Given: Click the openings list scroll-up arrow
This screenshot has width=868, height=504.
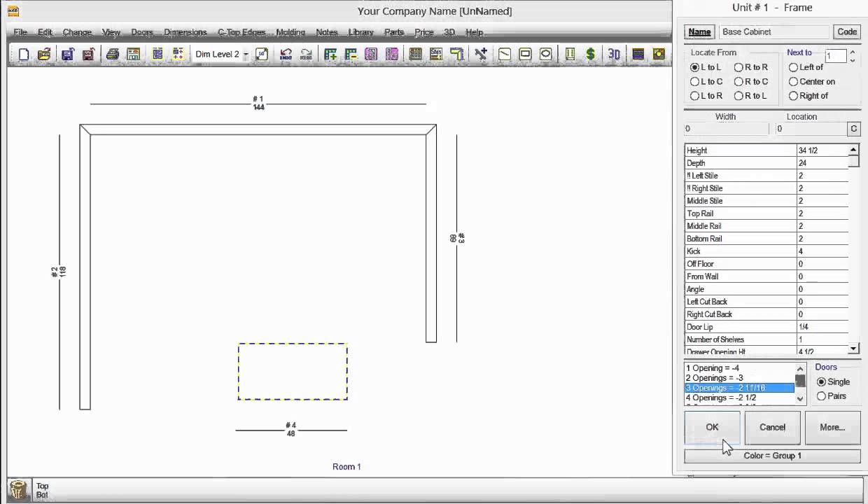Looking at the screenshot, I should tap(800, 368).
